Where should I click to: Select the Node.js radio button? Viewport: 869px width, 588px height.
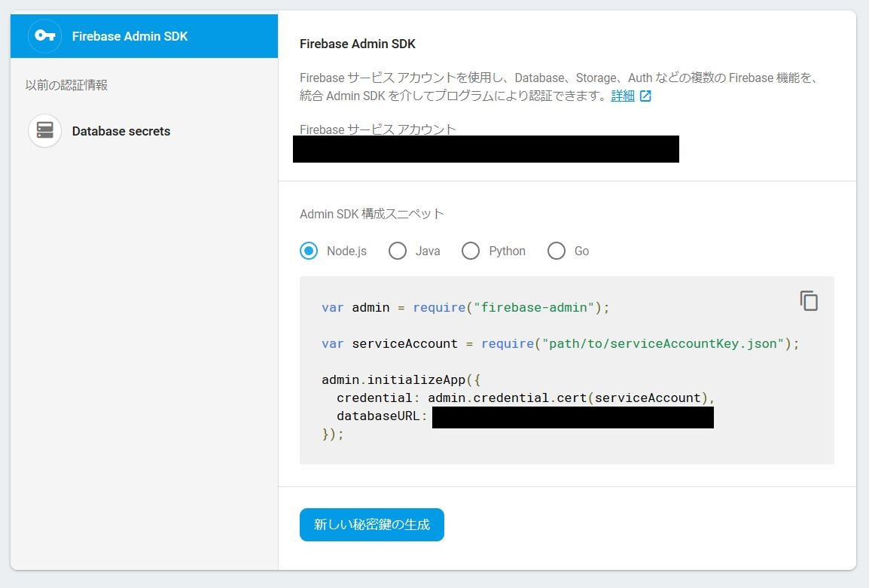point(309,251)
